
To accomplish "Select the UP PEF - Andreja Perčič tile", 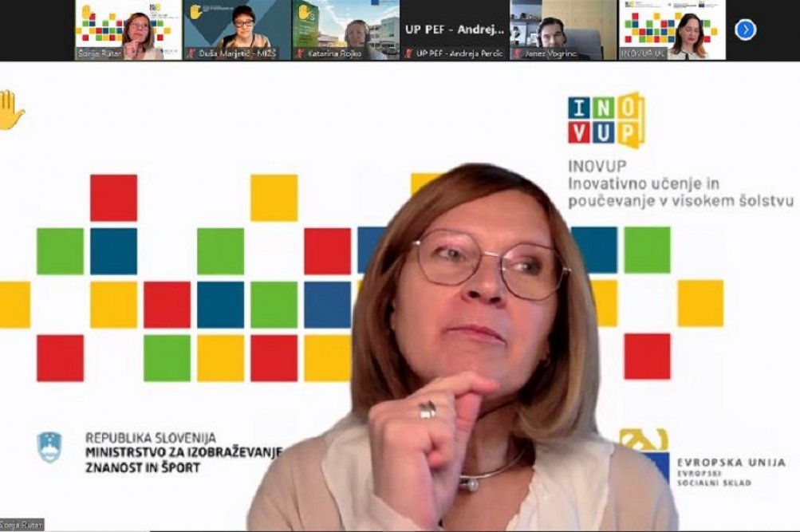I will pos(454,30).
